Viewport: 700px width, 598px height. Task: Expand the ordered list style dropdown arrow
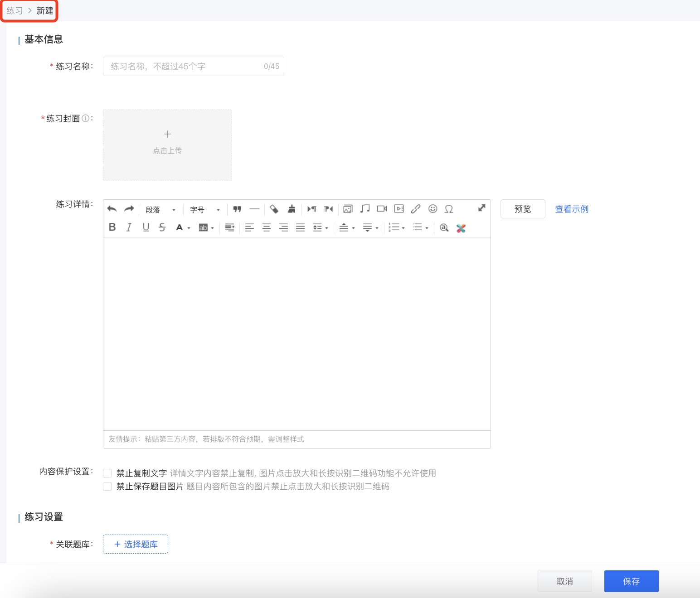click(403, 228)
